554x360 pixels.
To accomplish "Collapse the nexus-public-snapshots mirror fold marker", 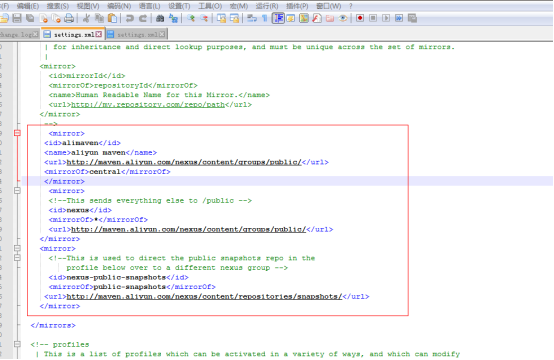I will pyautogui.click(x=17, y=248).
